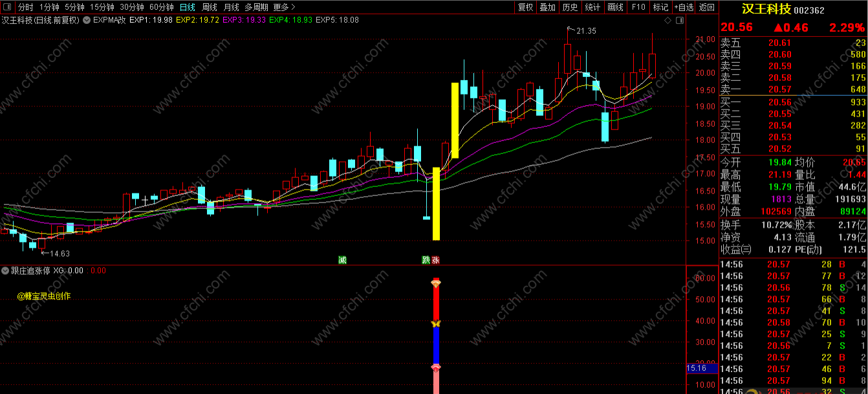Click the 最高 value 21.19
The image size is (868, 394).
point(779,175)
